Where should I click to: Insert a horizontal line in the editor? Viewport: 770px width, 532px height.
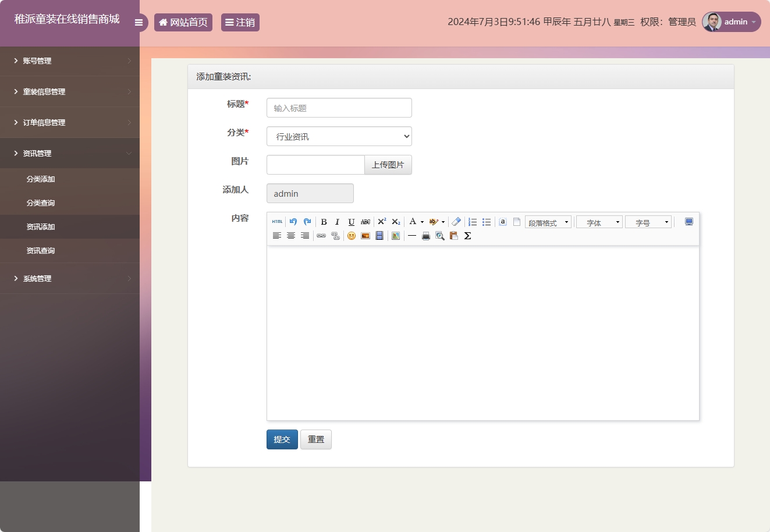(x=411, y=236)
